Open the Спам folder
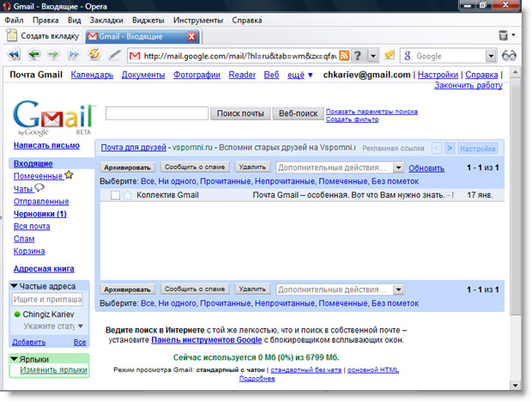 point(24,239)
